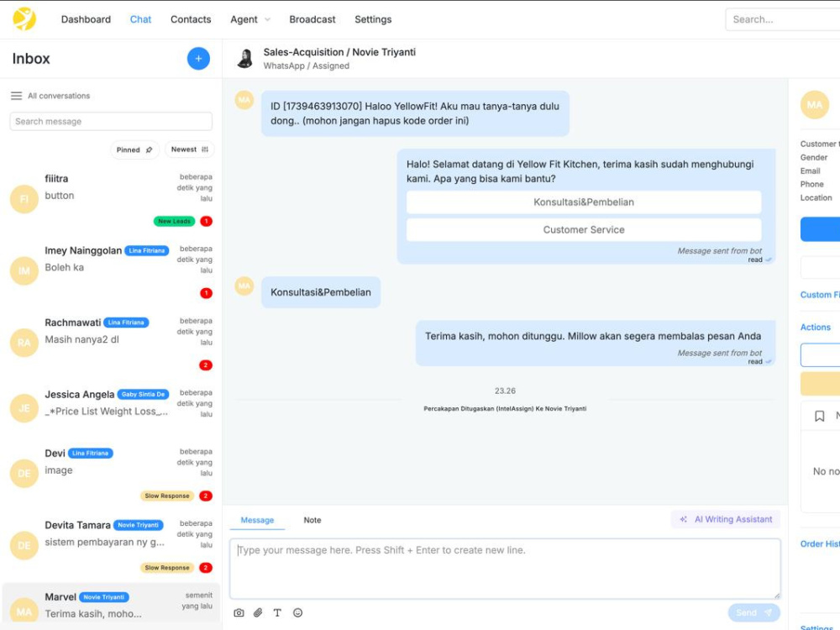This screenshot has width=840, height=630.
Task: Attach a file with the paperclip icon
Action: point(258,613)
